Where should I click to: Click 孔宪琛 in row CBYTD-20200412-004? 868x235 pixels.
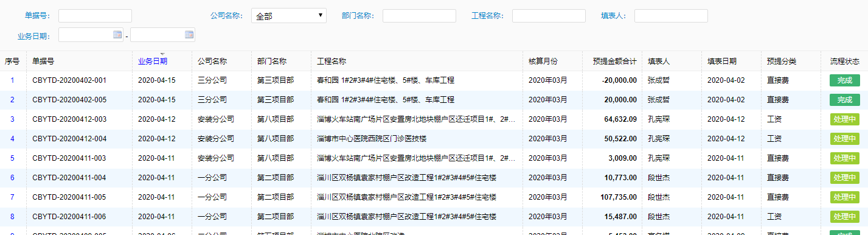[659, 139]
